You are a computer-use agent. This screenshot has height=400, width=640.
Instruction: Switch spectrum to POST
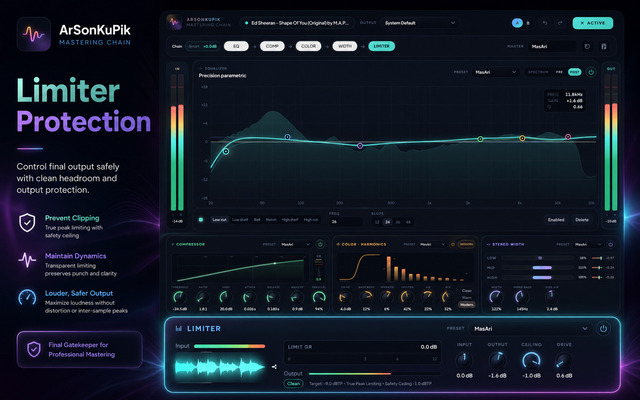click(575, 72)
